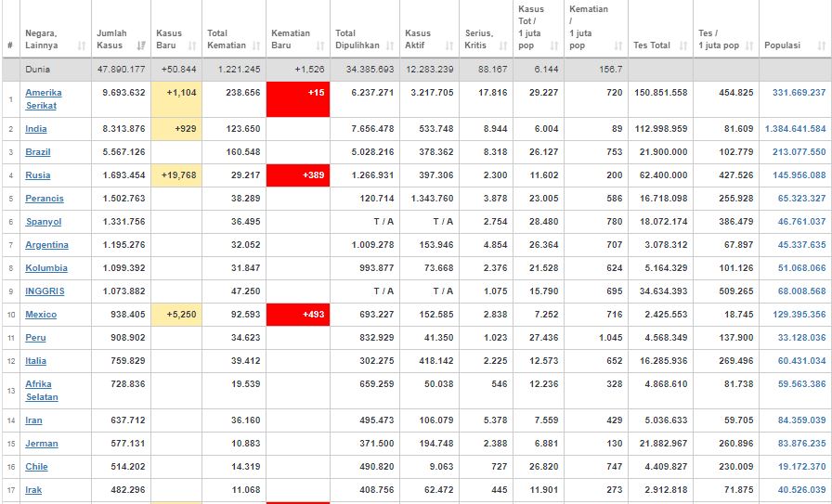Screen dimensions: 832x504
Task: Click population link 46.761.037
Action: [801, 222]
